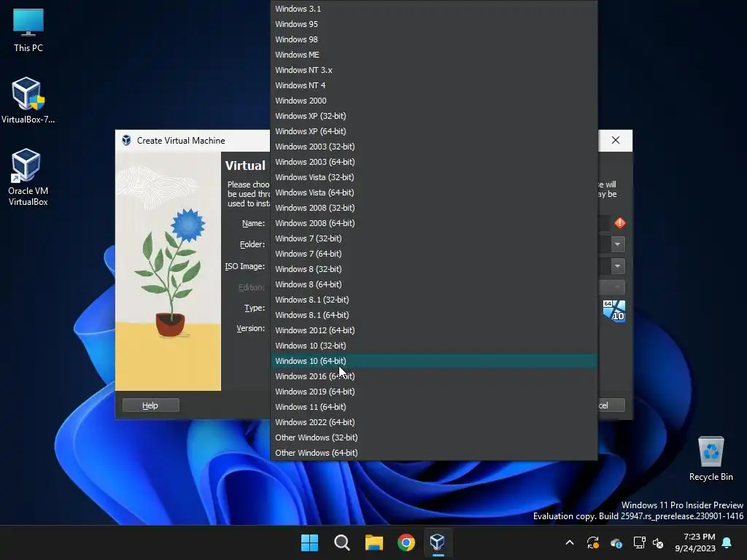
Task: Click Windows 10 64-bit OS type icon
Action: pos(614,311)
